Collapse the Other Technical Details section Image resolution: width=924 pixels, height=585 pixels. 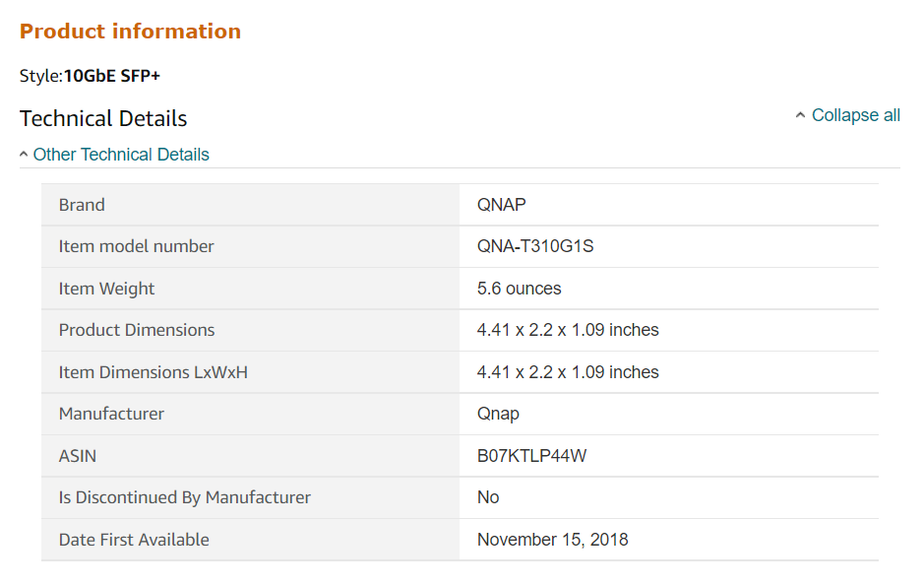tap(121, 155)
